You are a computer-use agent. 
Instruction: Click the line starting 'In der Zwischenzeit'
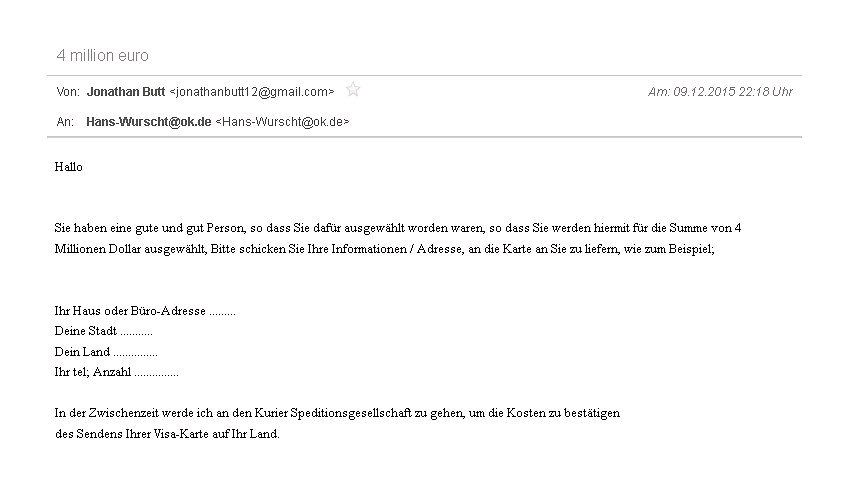pyautogui.click(x=337, y=413)
